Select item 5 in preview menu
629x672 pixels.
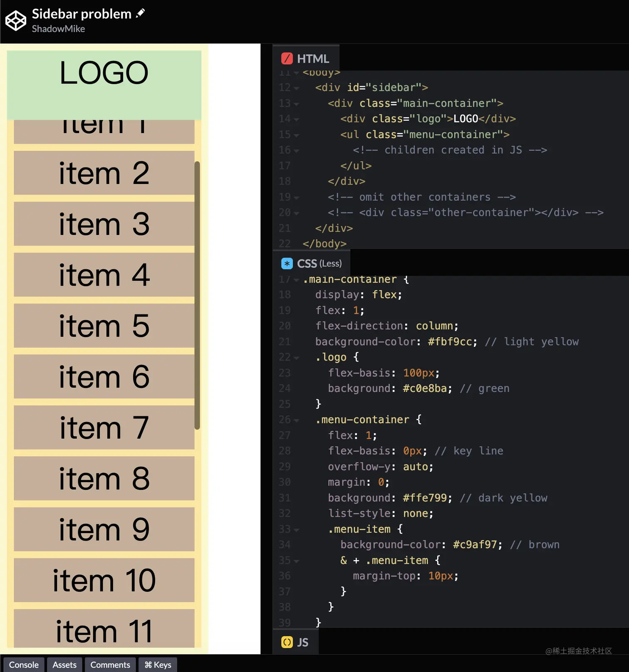[104, 326]
